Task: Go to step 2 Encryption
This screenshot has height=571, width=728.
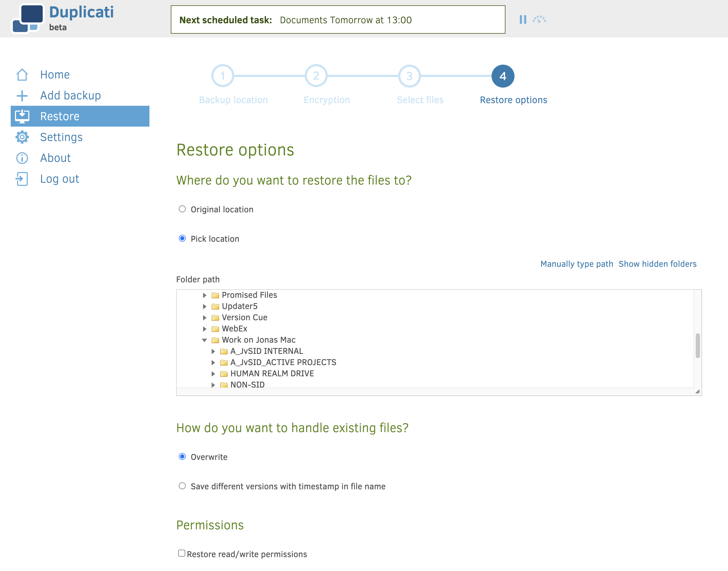Action: (316, 76)
